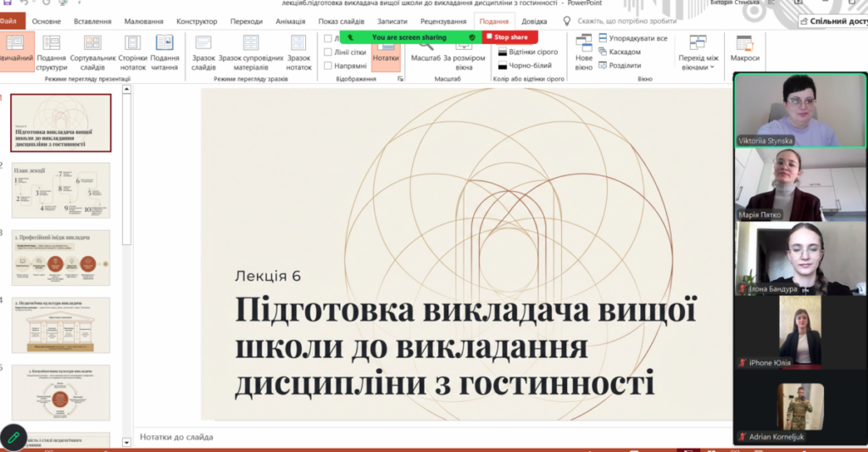Screen dimensions: 868x452
Task: Open the Show (Відображення) group dialog launcher
Action: pos(398,79)
